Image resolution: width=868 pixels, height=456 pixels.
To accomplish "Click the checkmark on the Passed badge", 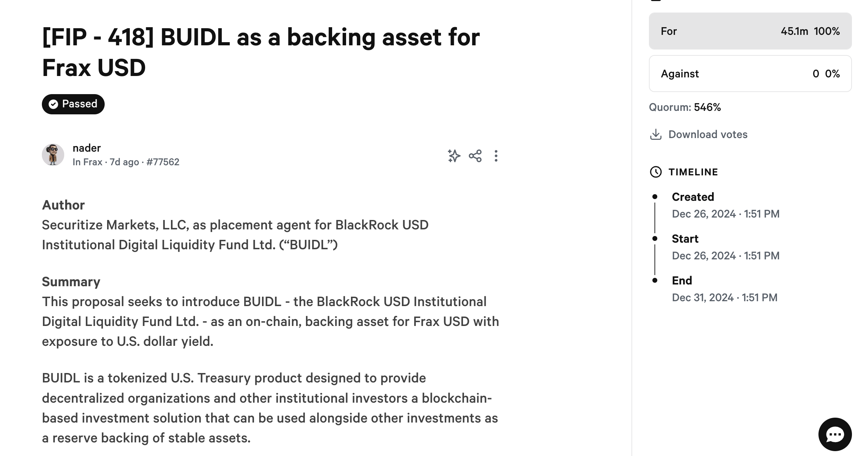I will pos(53,104).
